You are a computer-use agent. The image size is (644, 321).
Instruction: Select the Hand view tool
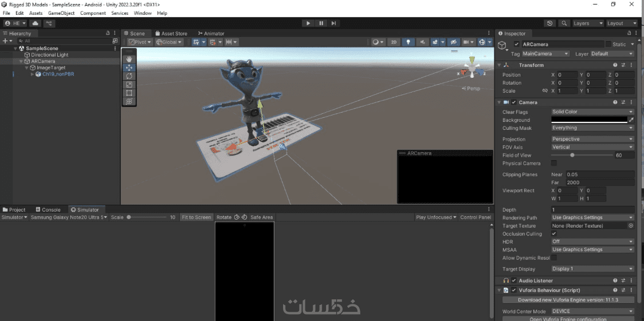pos(129,60)
